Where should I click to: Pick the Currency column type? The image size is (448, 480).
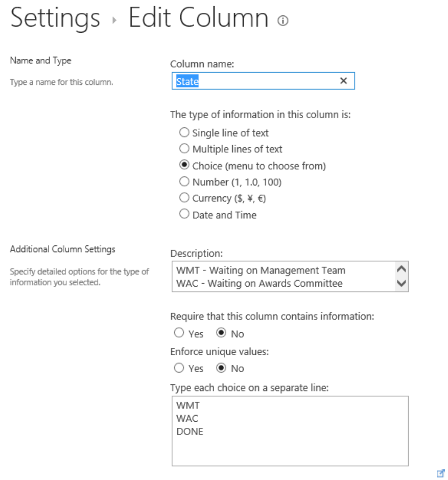(x=184, y=198)
